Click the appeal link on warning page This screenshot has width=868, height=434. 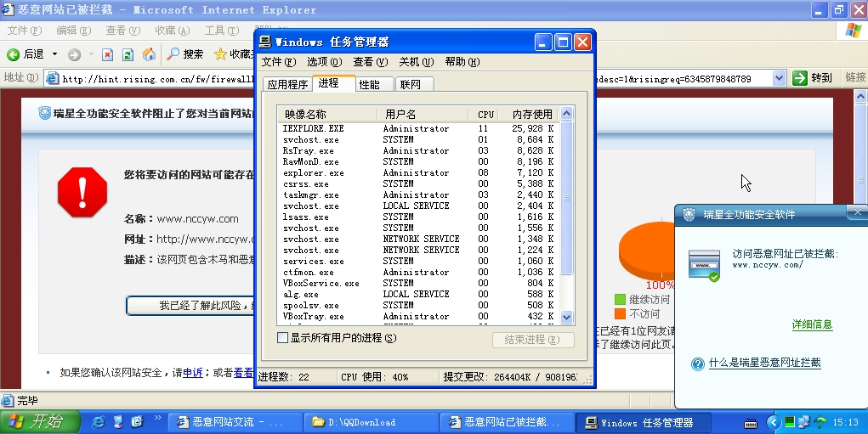point(193,373)
